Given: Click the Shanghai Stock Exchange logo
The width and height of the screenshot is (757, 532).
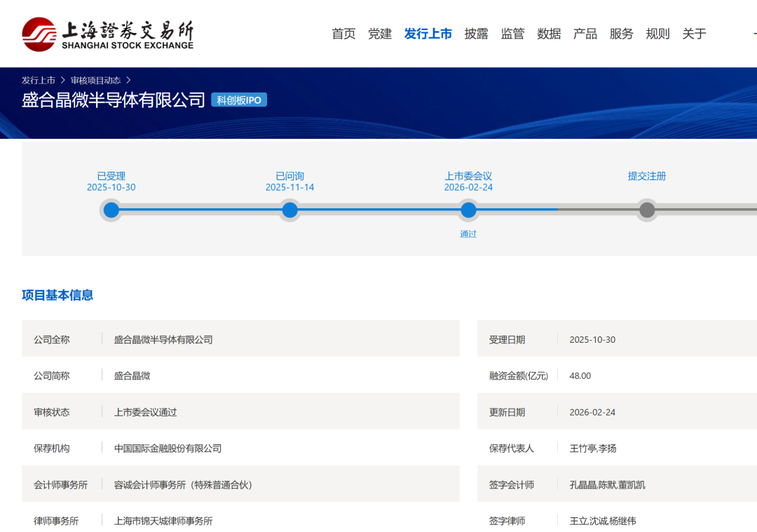Looking at the screenshot, I should pyautogui.click(x=107, y=34).
